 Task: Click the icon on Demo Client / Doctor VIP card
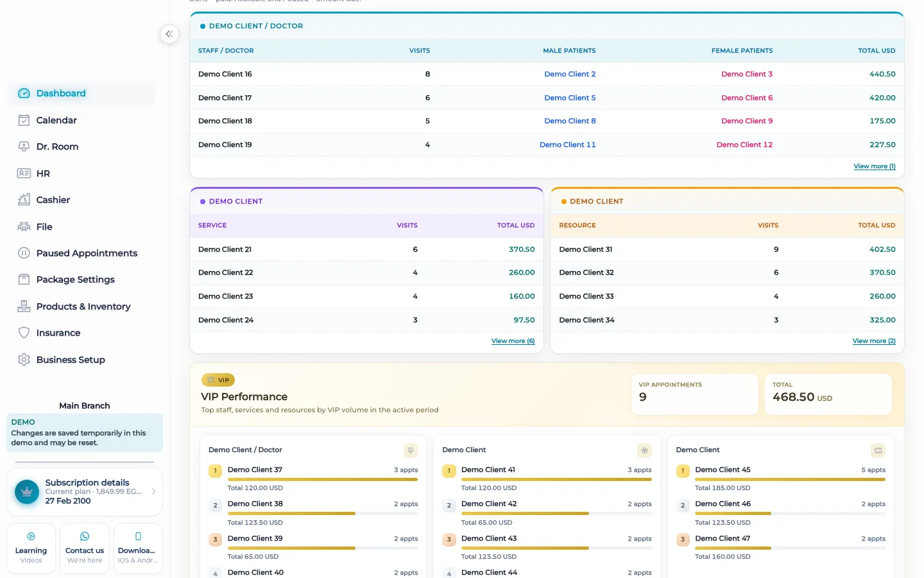pyautogui.click(x=411, y=450)
